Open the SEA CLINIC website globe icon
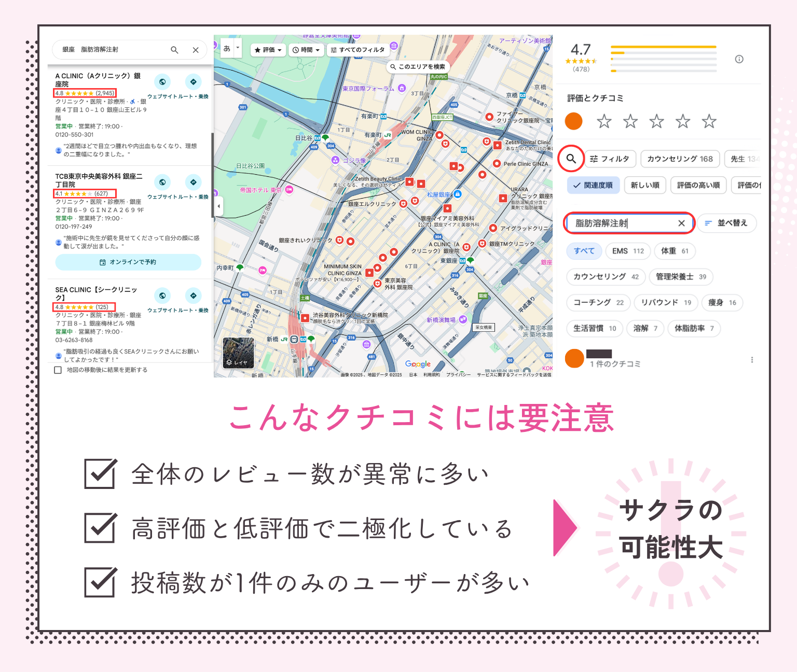The image size is (797, 672). (x=162, y=296)
